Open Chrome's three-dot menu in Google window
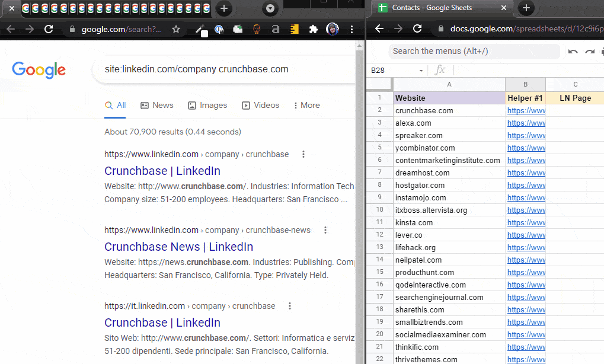Image resolution: width=604 pixels, height=364 pixels. [351, 29]
